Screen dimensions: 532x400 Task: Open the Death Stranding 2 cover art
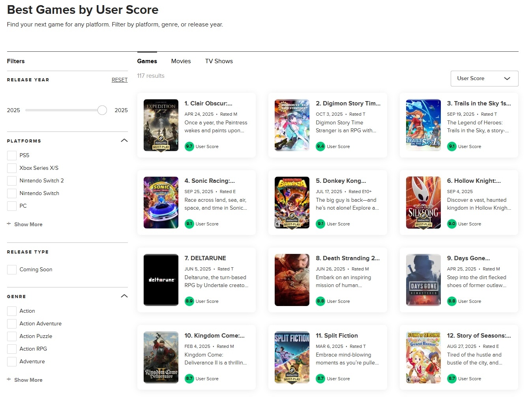coord(292,280)
